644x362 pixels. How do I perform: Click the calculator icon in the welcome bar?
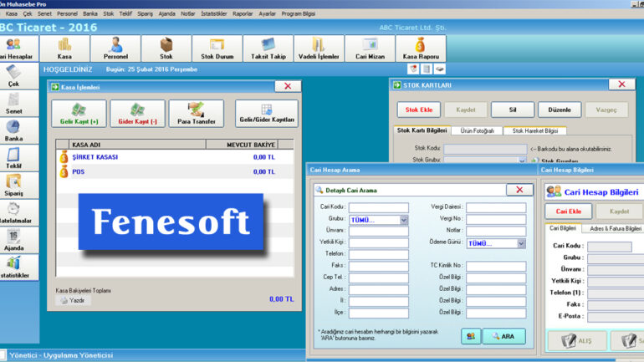(x=427, y=69)
